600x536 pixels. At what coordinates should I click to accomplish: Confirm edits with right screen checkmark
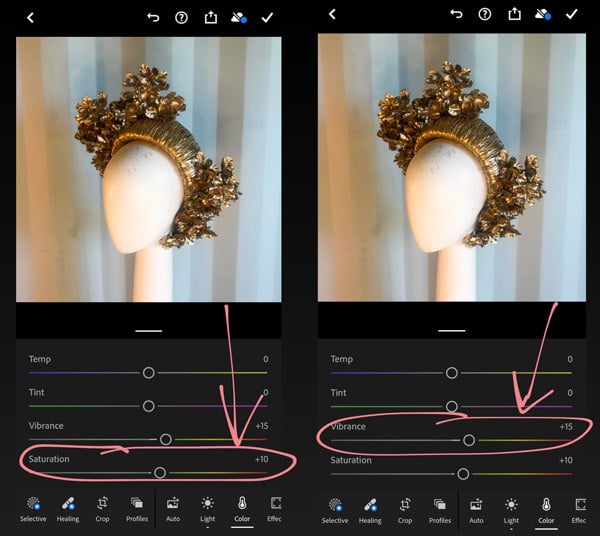[x=571, y=15]
